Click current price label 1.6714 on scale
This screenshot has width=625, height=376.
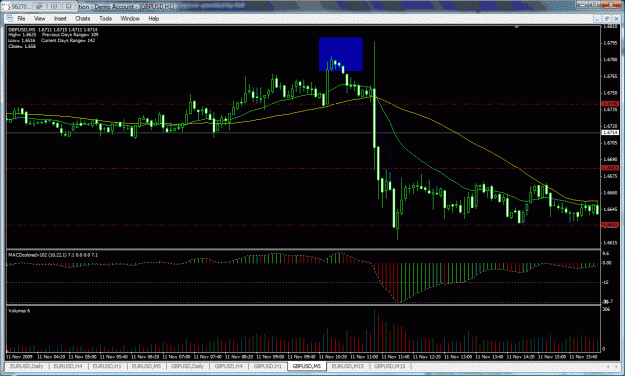point(610,132)
